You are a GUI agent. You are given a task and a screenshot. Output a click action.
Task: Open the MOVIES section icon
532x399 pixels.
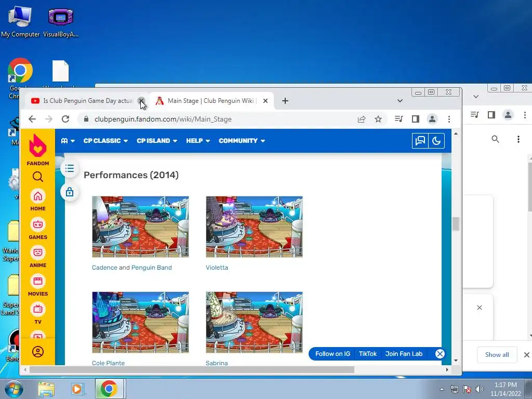click(x=37, y=281)
